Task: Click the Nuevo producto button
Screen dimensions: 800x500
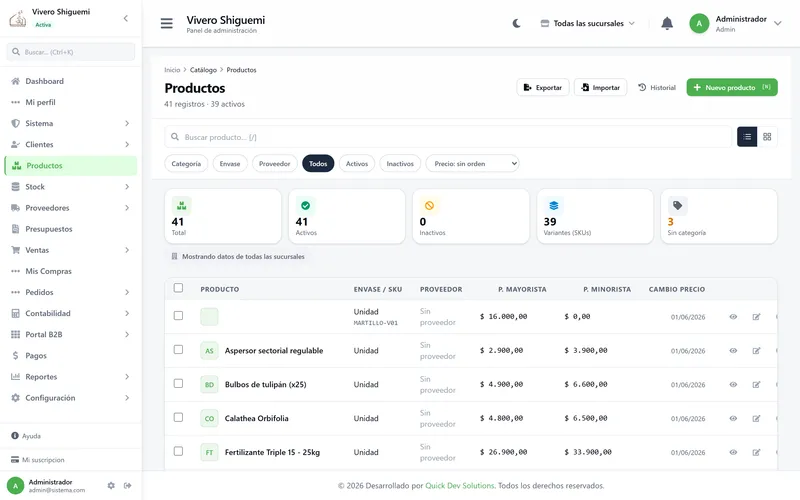Action: (x=732, y=87)
